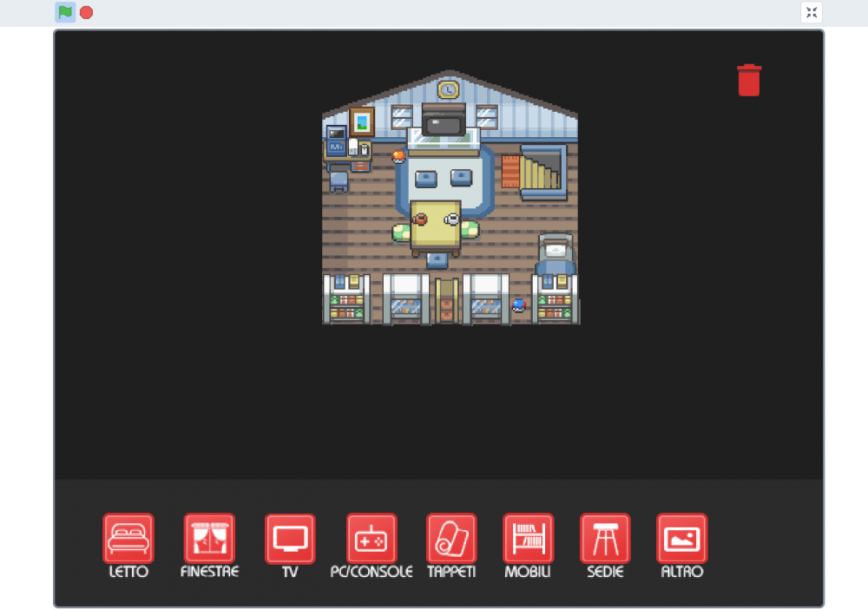
Task: Open the LETTO bed category
Action: tap(128, 539)
